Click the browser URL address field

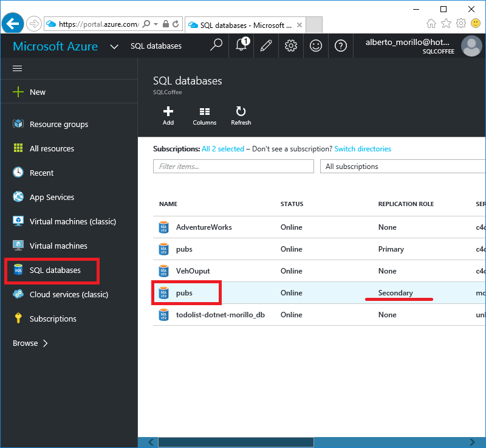coord(99,24)
